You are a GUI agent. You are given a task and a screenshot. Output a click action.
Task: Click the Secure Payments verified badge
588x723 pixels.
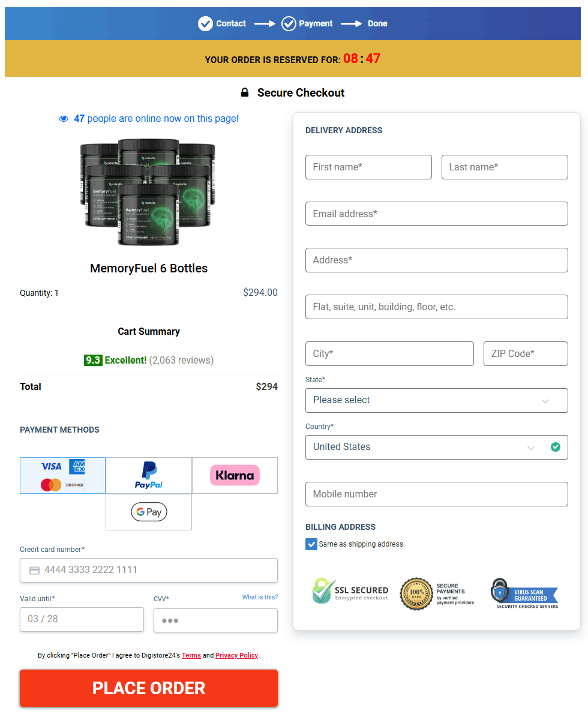(437, 593)
